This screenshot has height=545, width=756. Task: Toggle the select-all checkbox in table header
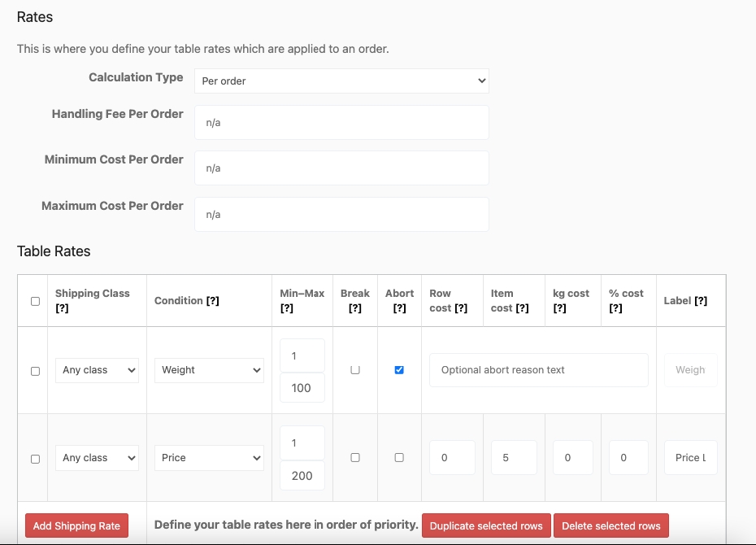35,301
